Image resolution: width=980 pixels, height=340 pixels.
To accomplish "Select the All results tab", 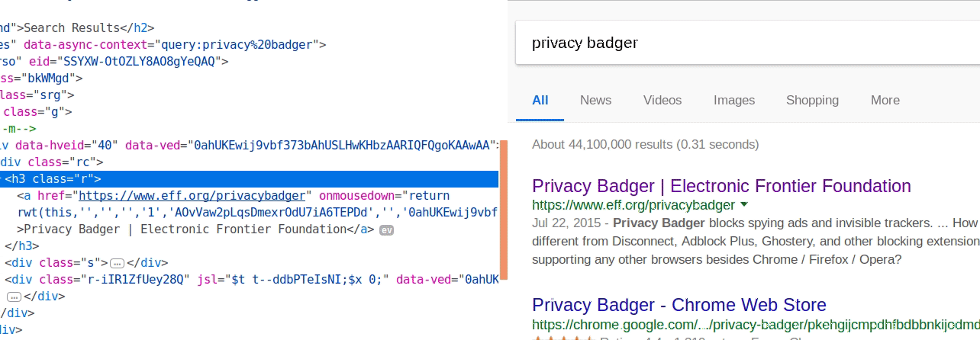I will pos(540,100).
